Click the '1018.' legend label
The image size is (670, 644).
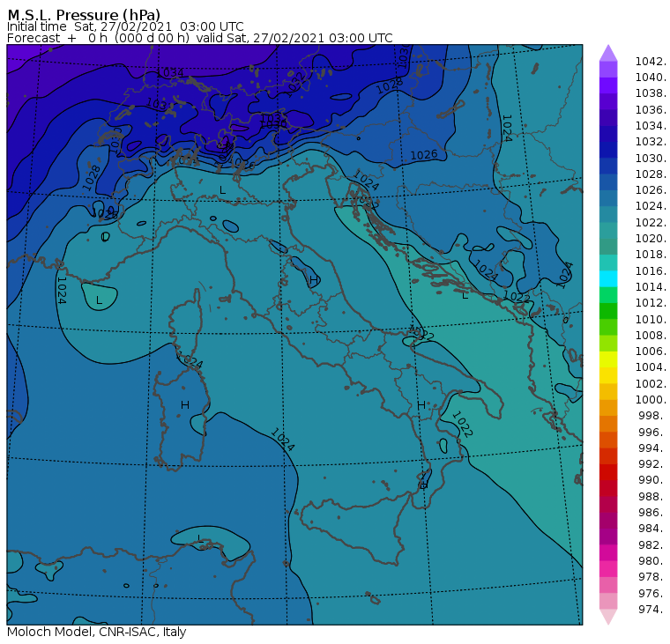[651, 254]
